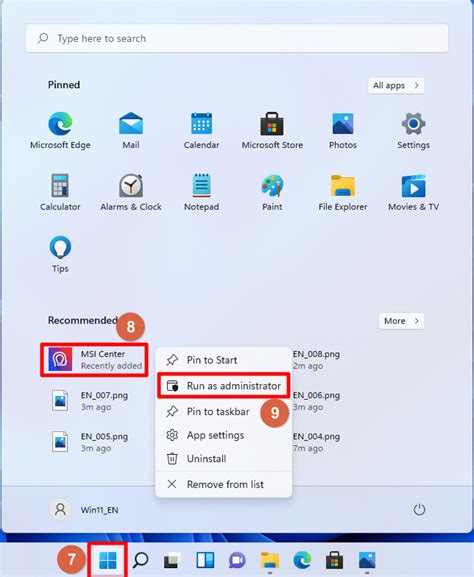Open EN_005.png recommended file
Image resolution: width=474 pixels, height=577 pixels.
(90, 442)
